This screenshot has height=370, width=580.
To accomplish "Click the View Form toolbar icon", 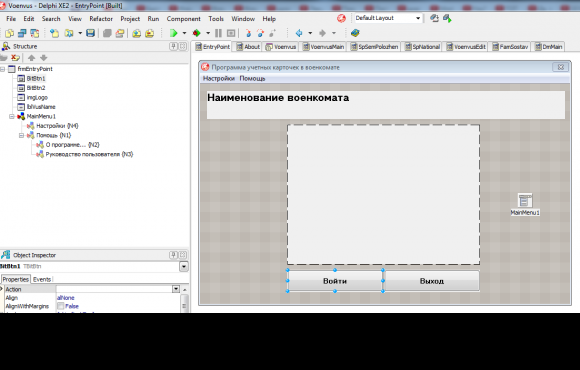I will tap(35, 33).
